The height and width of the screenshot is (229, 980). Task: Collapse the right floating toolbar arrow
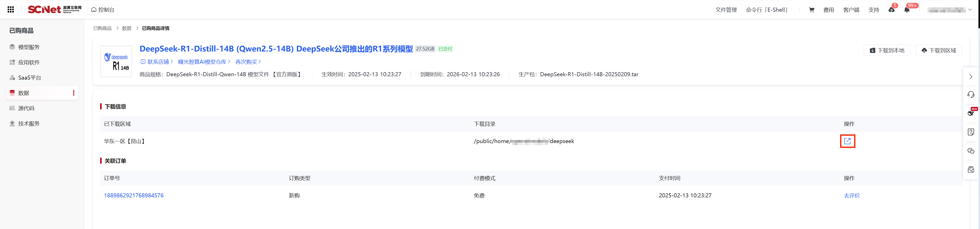(x=971, y=77)
